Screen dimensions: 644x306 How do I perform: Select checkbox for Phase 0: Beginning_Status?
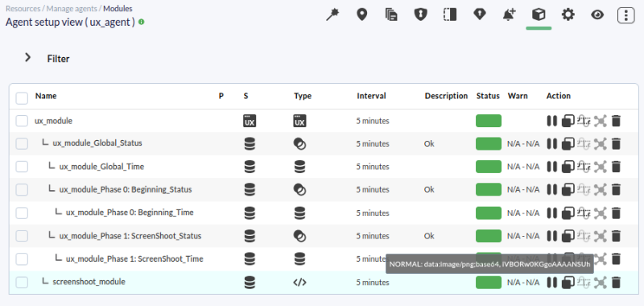tap(22, 189)
